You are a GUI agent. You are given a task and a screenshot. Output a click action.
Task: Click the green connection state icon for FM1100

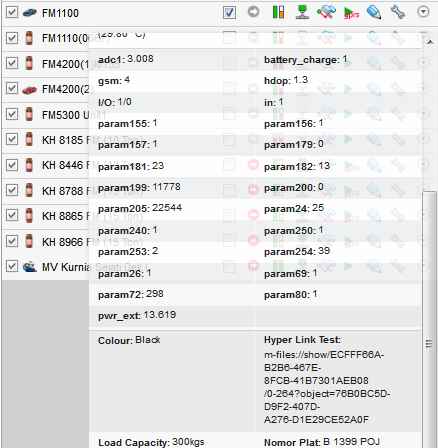(x=302, y=12)
